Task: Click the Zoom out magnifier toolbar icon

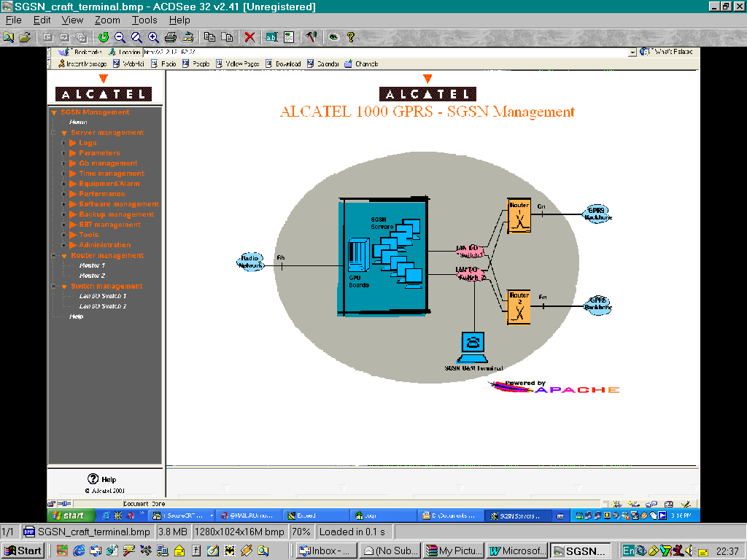Action: 120,37
